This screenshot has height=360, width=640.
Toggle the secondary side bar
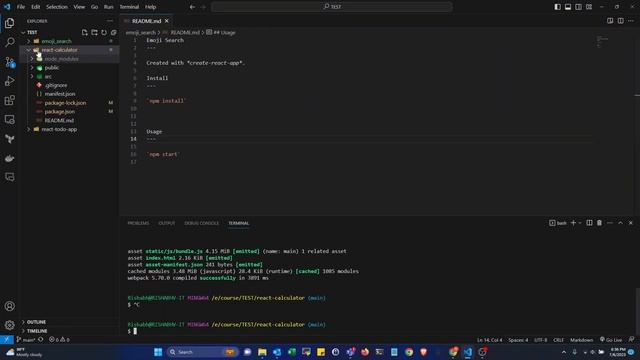[578, 7]
